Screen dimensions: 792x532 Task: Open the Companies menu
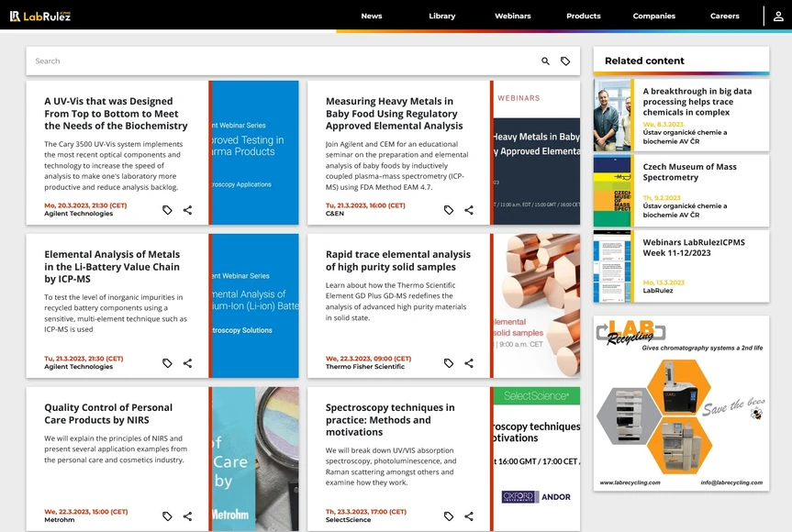pyautogui.click(x=654, y=17)
